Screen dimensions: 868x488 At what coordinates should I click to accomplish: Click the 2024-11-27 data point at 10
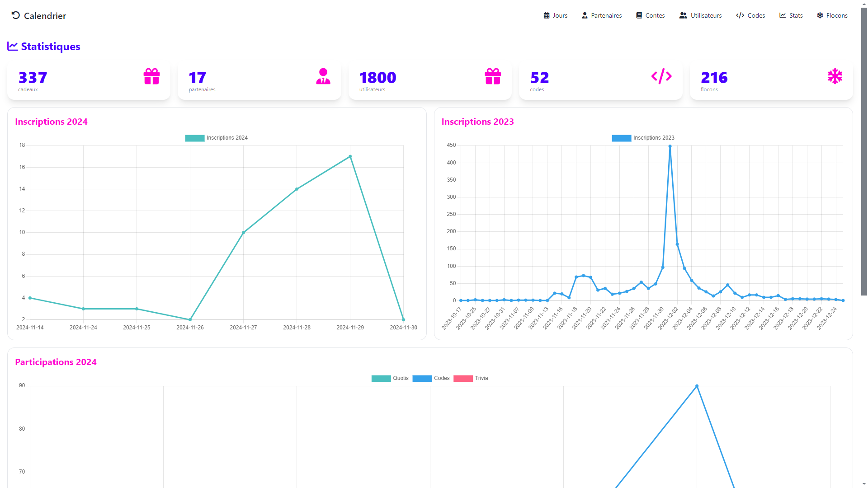click(x=244, y=233)
